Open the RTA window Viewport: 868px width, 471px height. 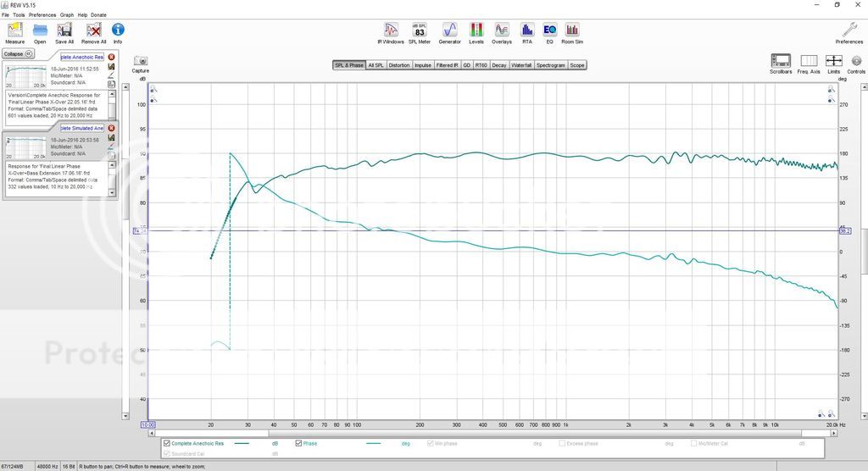(x=527, y=32)
